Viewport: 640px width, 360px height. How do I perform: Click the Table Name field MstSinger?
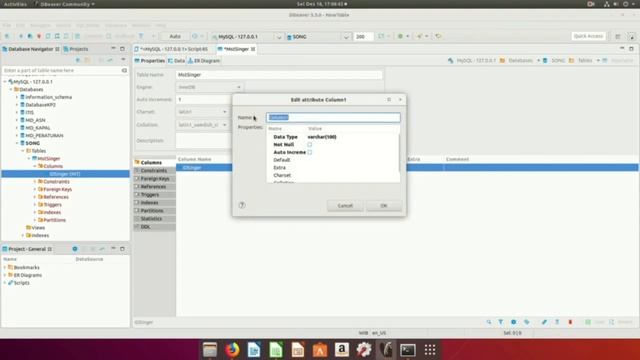(279, 75)
